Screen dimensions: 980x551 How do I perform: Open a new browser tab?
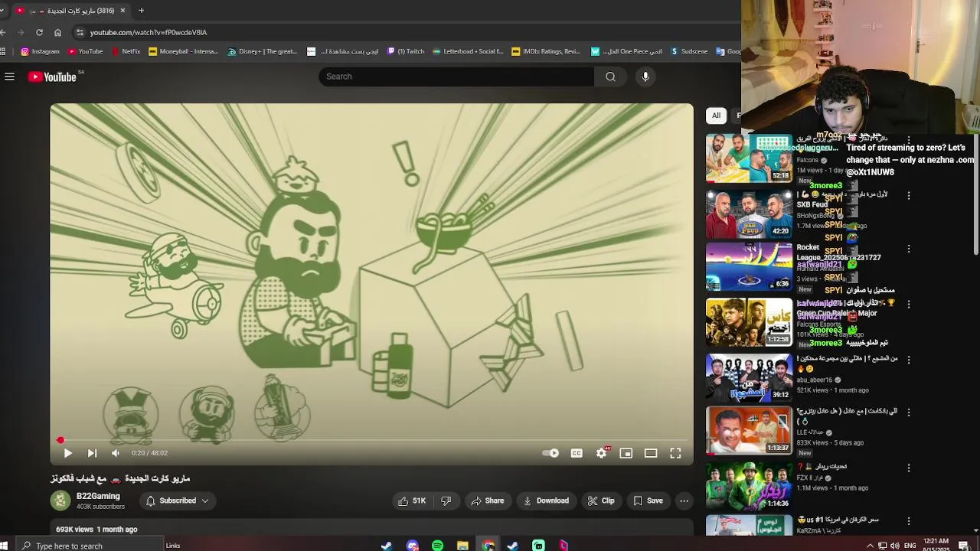pyautogui.click(x=141, y=11)
